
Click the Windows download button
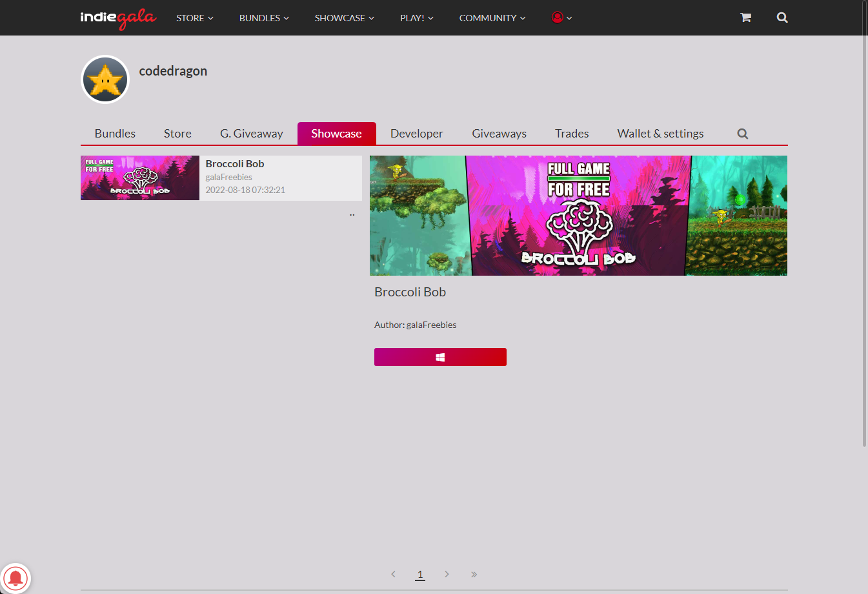440,357
